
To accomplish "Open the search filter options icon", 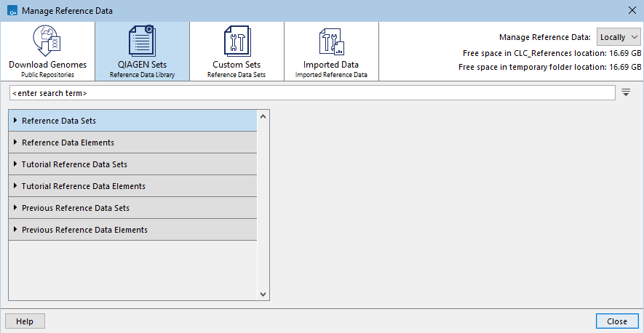I will click(x=626, y=93).
